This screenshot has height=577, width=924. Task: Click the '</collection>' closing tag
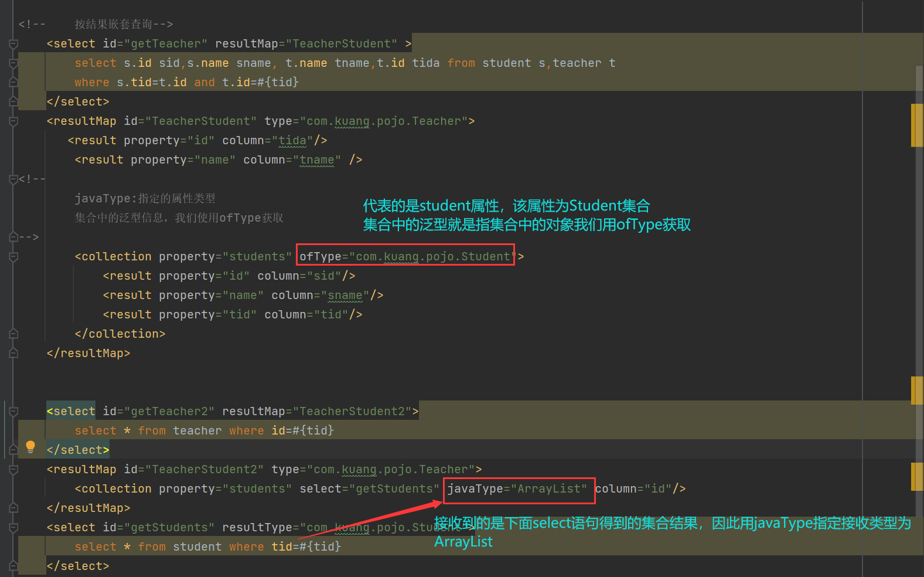click(120, 334)
